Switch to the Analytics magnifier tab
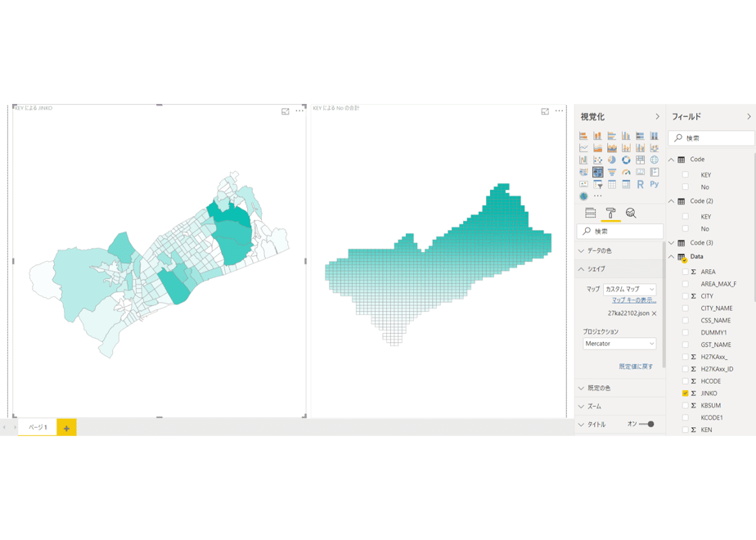Image resolution: width=756 pixels, height=540 pixels. tap(631, 213)
